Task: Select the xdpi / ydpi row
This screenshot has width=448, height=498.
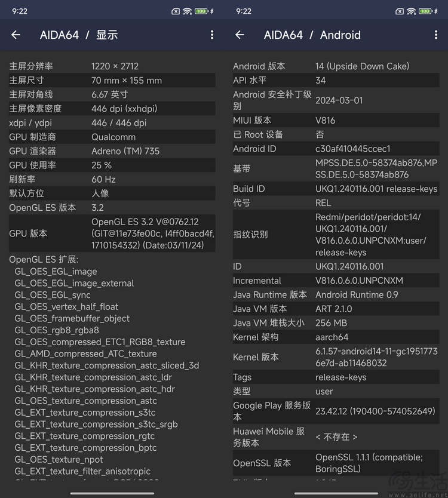Action: 112,122
